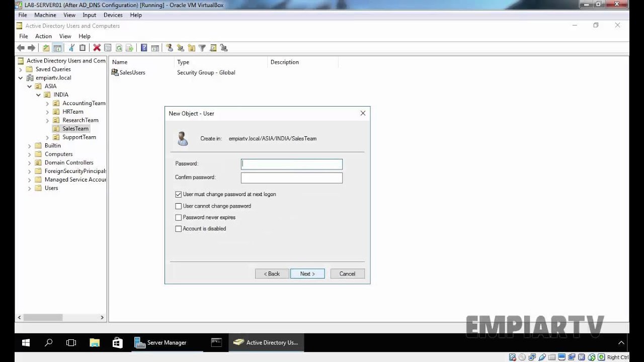Check Password never expires
Screen dimensions: 644x362
point(178,218)
